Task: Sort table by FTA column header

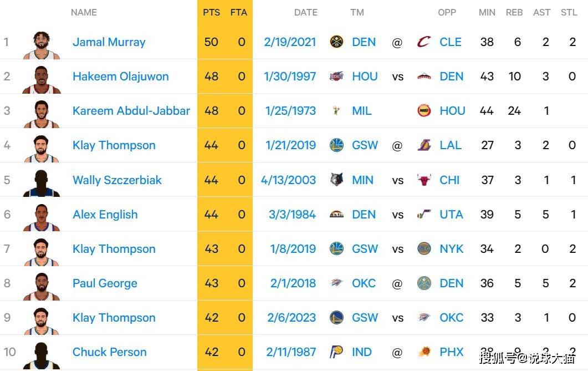Action: coord(239,12)
